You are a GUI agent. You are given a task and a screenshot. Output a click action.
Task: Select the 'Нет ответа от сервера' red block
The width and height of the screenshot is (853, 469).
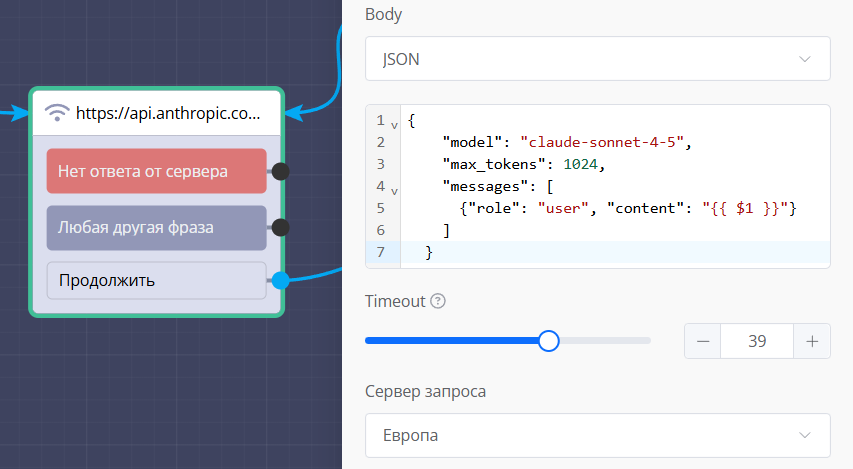coord(157,171)
